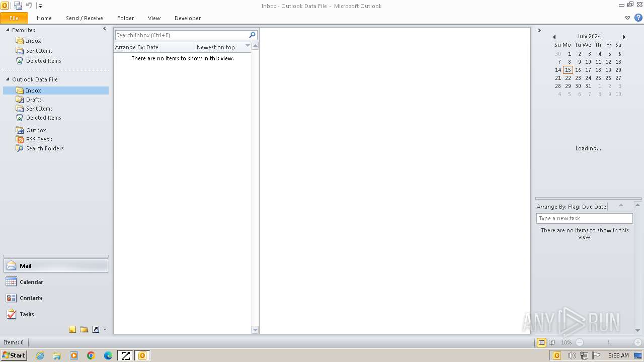Collapse the To-Do Bar with the arrow

click(x=539, y=30)
